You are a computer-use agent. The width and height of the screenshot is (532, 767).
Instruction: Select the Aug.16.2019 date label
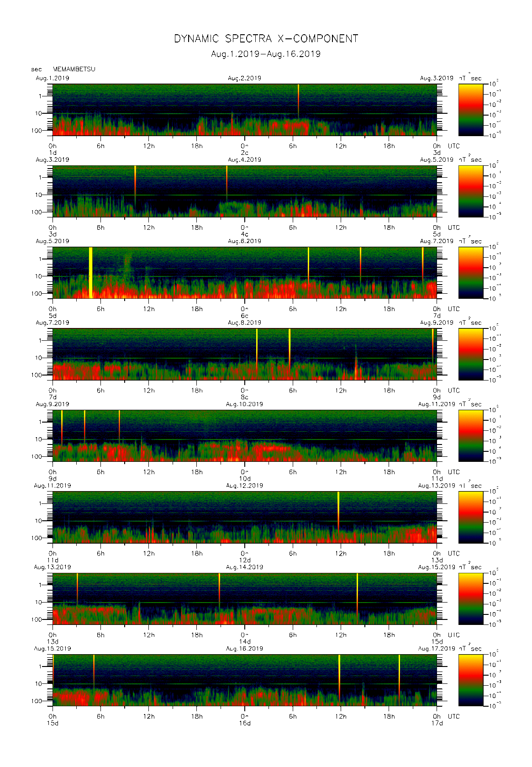[x=245, y=649]
